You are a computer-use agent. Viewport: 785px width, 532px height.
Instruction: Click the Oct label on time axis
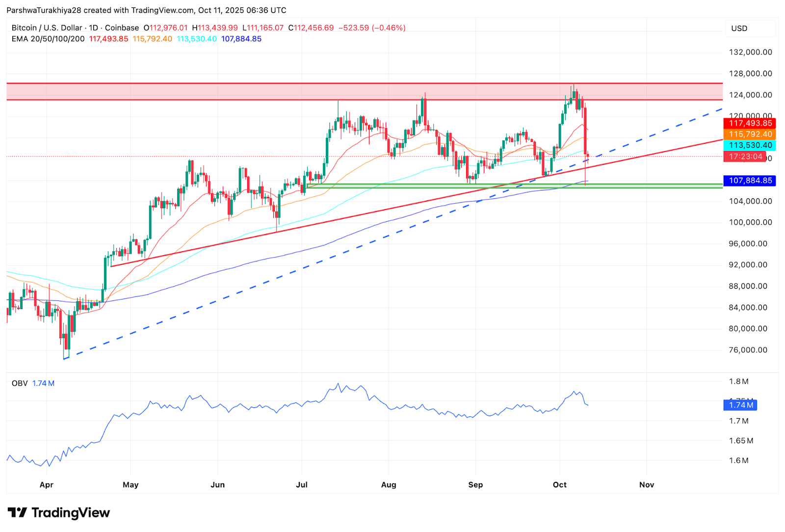pyautogui.click(x=559, y=485)
